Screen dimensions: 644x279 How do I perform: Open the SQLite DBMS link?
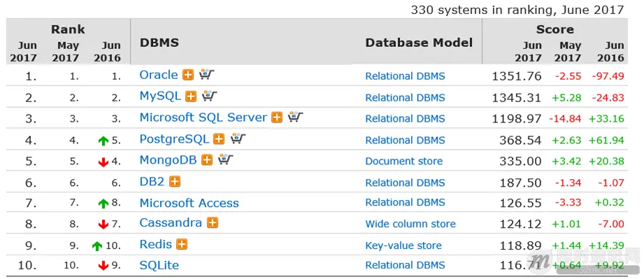click(159, 265)
